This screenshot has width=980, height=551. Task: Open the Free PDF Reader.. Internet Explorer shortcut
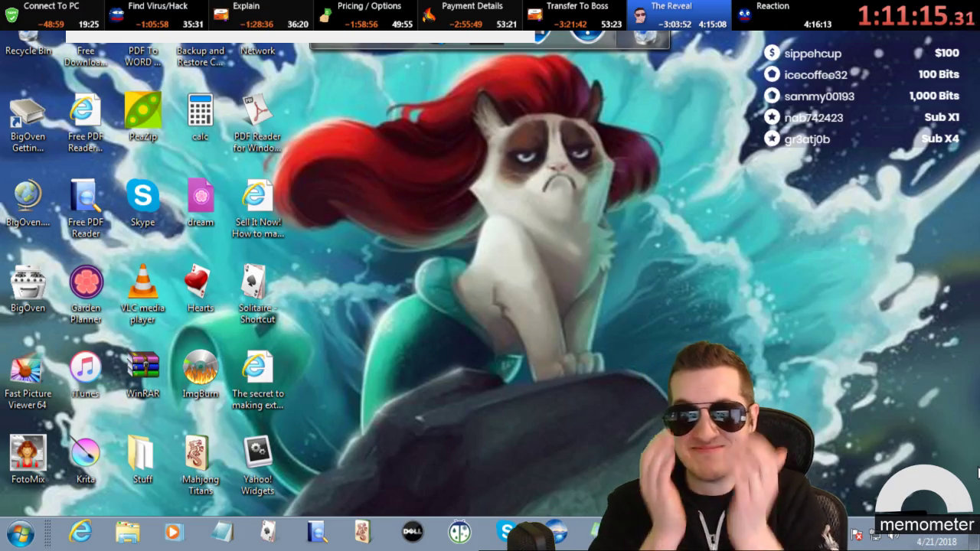86,122
